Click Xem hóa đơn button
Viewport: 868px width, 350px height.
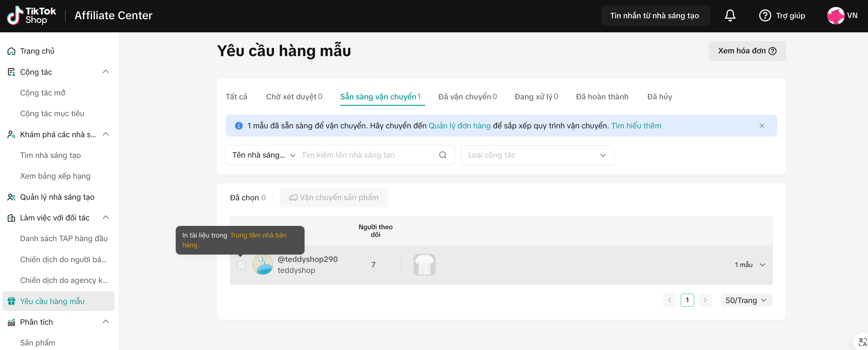747,51
